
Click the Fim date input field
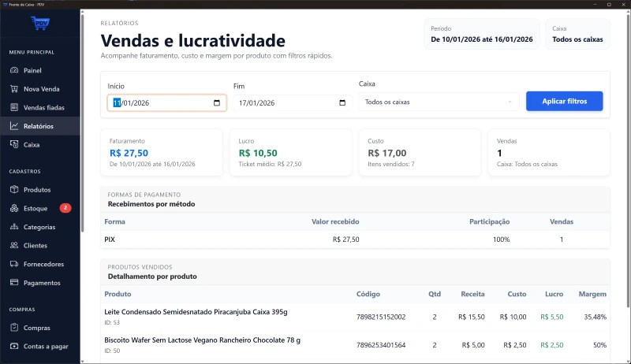pyautogui.click(x=284, y=102)
